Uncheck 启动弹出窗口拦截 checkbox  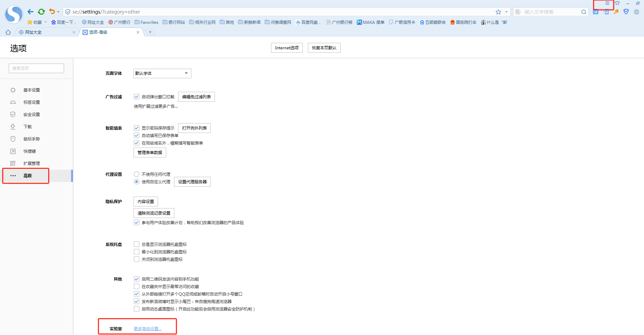point(137,97)
